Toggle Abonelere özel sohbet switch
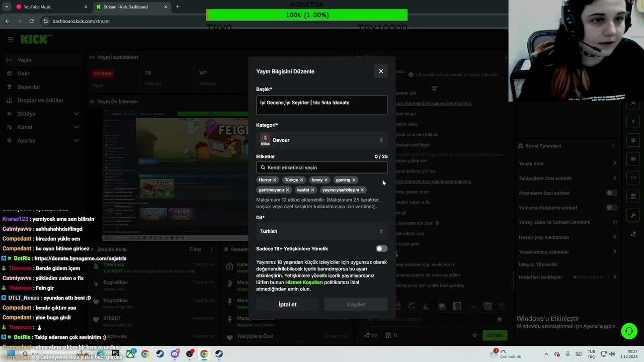Image resolution: width=644 pixels, height=362 pixels. click(x=611, y=193)
